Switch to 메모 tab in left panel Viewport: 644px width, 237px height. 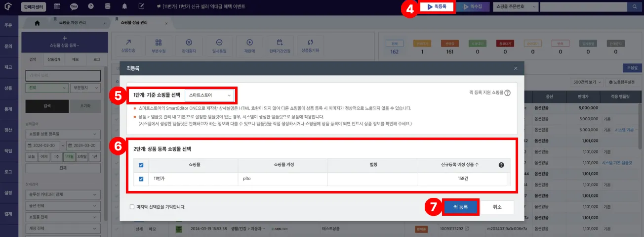click(76, 59)
